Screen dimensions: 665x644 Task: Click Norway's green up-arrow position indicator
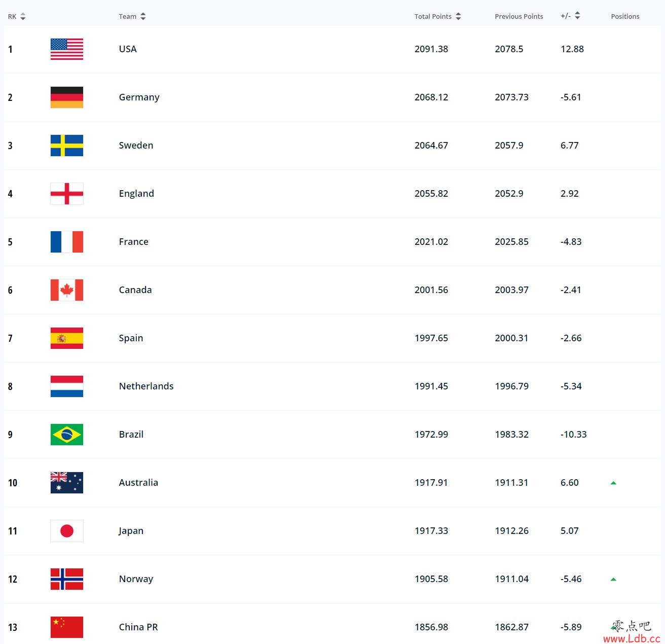[613, 579]
